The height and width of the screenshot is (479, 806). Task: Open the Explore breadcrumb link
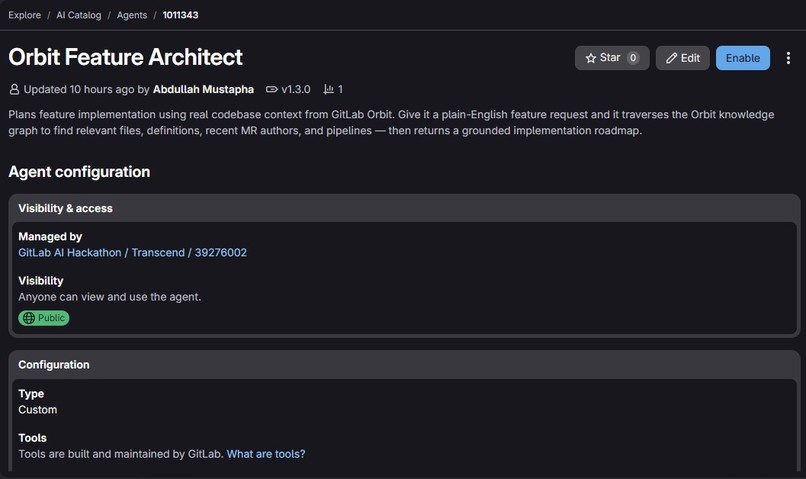coord(24,15)
